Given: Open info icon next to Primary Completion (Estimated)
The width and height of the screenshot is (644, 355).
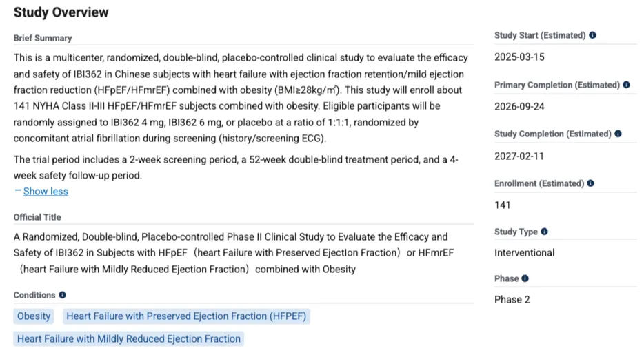Looking at the screenshot, I should [x=626, y=85].
